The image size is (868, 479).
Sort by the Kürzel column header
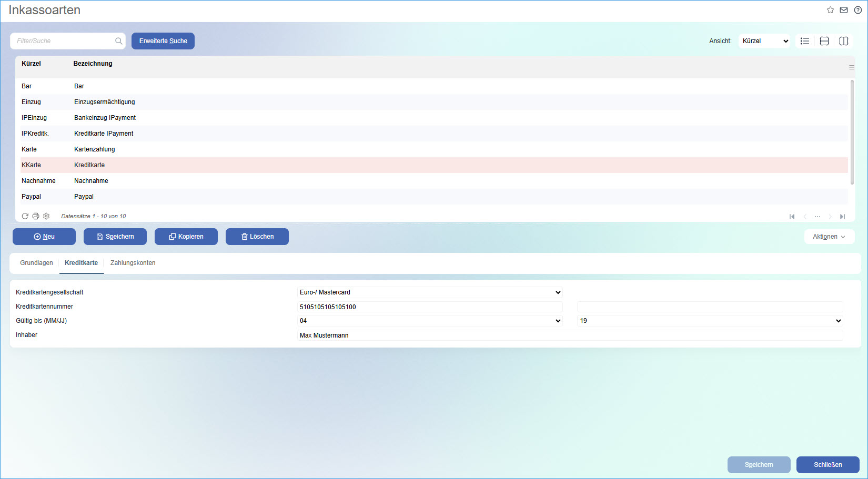click(31, 64)
